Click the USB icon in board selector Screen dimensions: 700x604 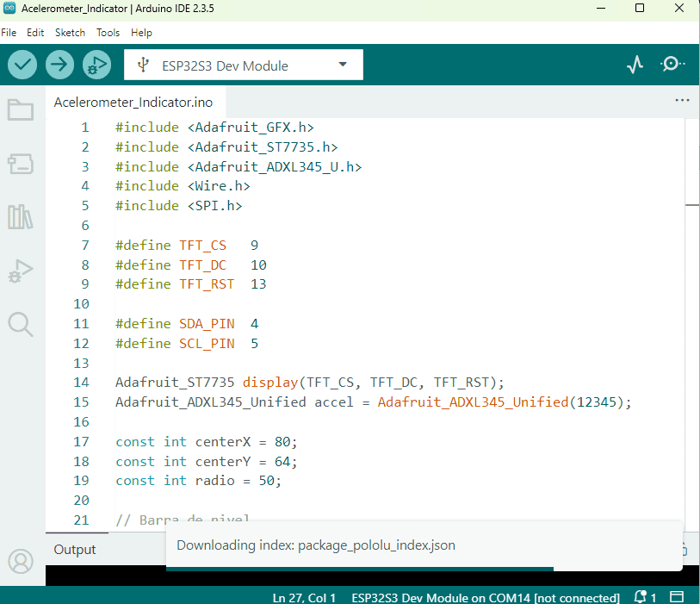click(x=143, y=65)
